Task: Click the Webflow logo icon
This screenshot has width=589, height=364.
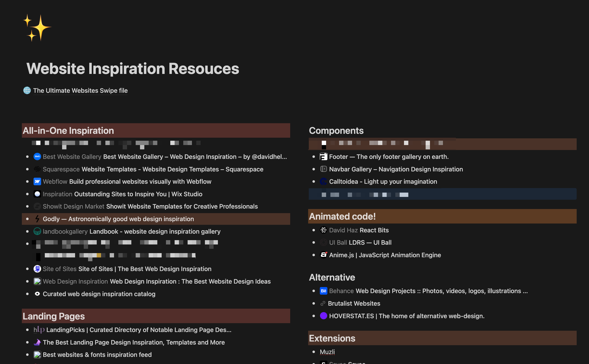Action: tap(37, 182)
